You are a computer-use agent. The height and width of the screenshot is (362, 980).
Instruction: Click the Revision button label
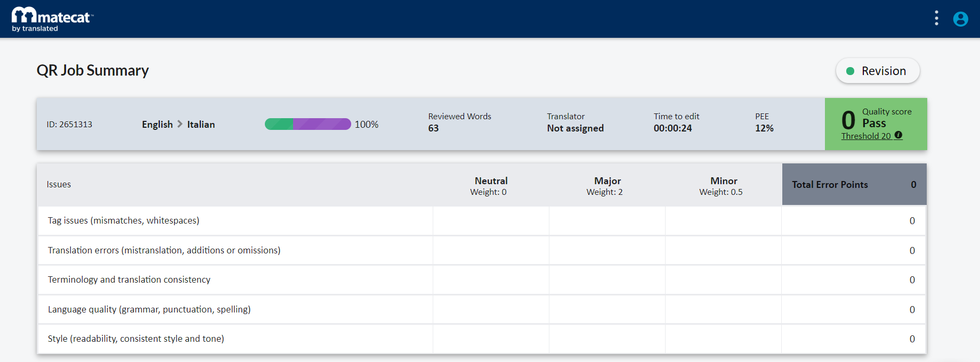[x=884, y=71]
